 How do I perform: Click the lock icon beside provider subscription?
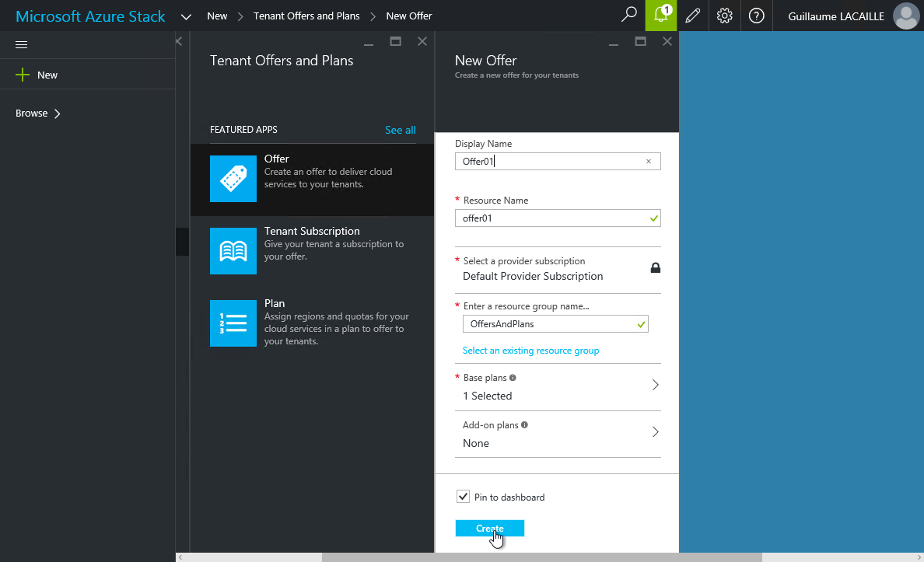[656, 268]
